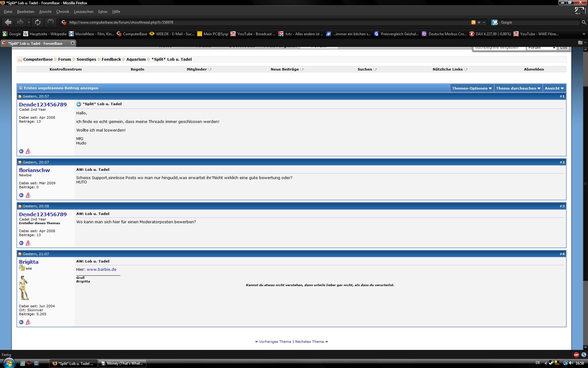588x368 pixels.
Task: Go to Nächstes Thema link
Action: 309,342
